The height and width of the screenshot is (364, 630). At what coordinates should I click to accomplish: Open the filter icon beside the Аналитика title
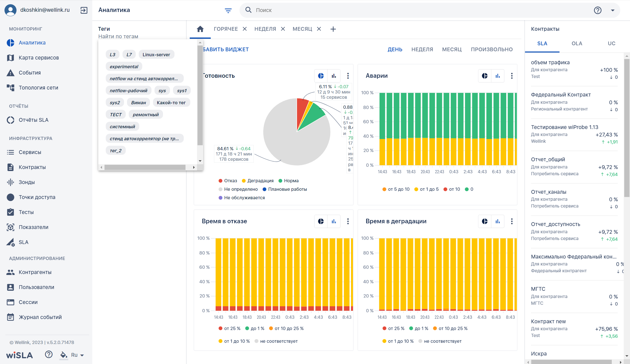[228, 10]
